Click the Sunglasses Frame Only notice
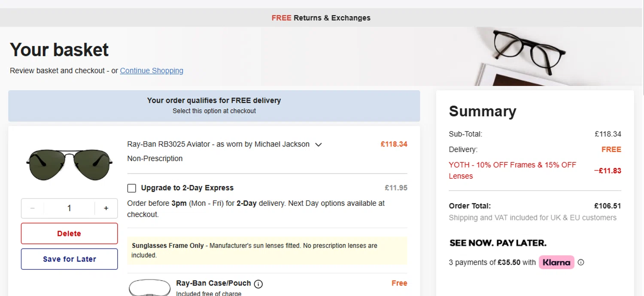Image resolution: width=644 pixels, height=296 pixels. click(266, 250)
